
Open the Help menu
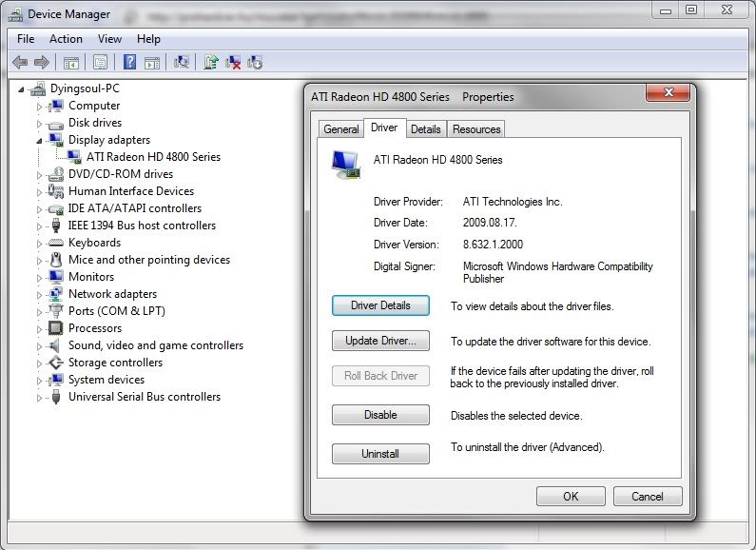pos(148,39)
